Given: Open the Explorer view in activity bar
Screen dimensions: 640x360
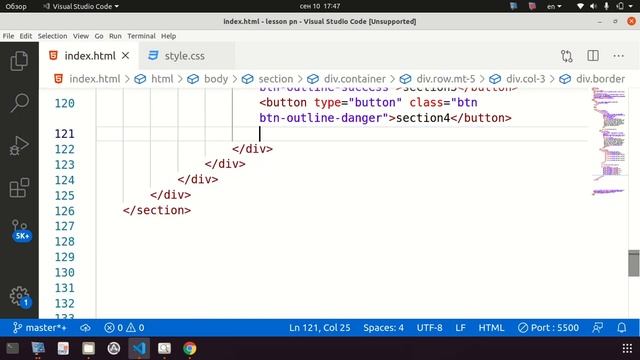Looking at the screenshot, I should [19, 61].
